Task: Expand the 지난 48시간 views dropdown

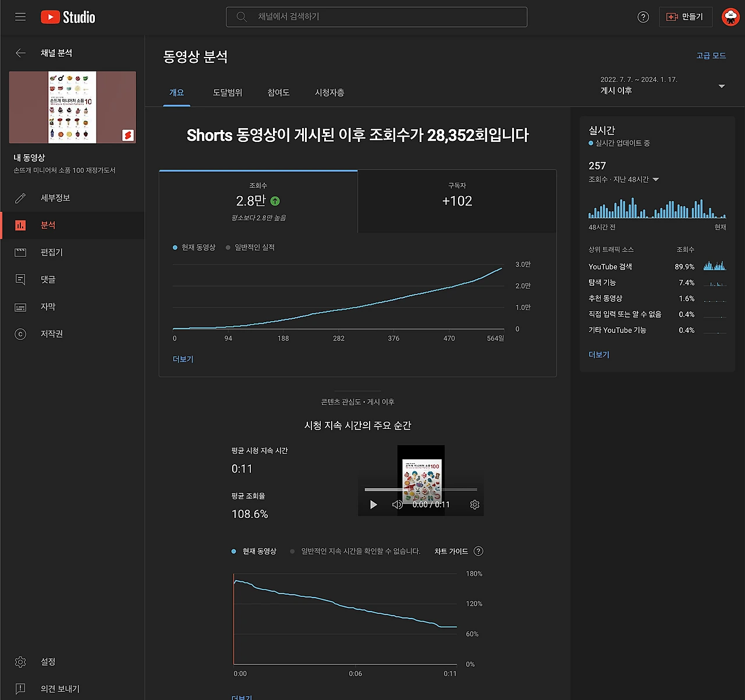Action: [655, 179]
